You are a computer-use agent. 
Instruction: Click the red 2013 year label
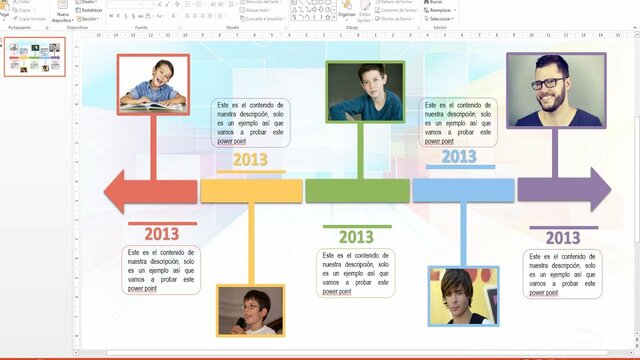point(162,234)
